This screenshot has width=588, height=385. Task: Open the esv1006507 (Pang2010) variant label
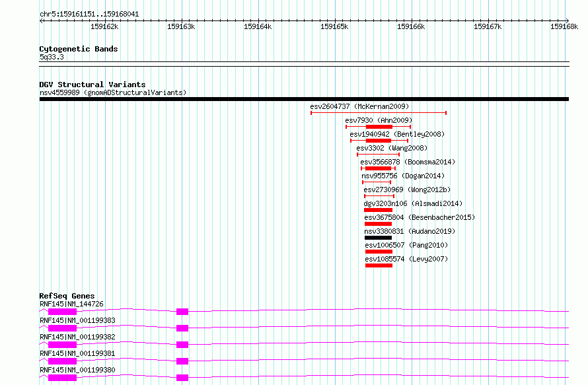pos(406,245)
